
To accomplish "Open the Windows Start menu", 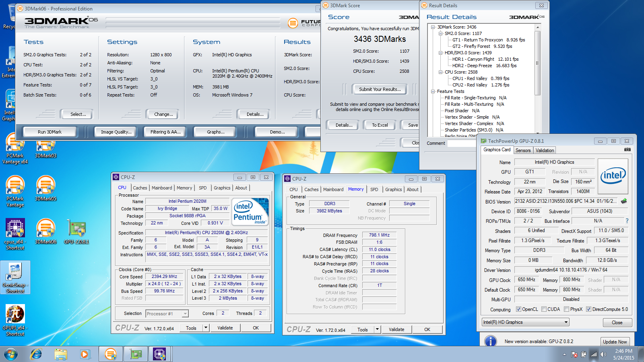I will 11,354.
